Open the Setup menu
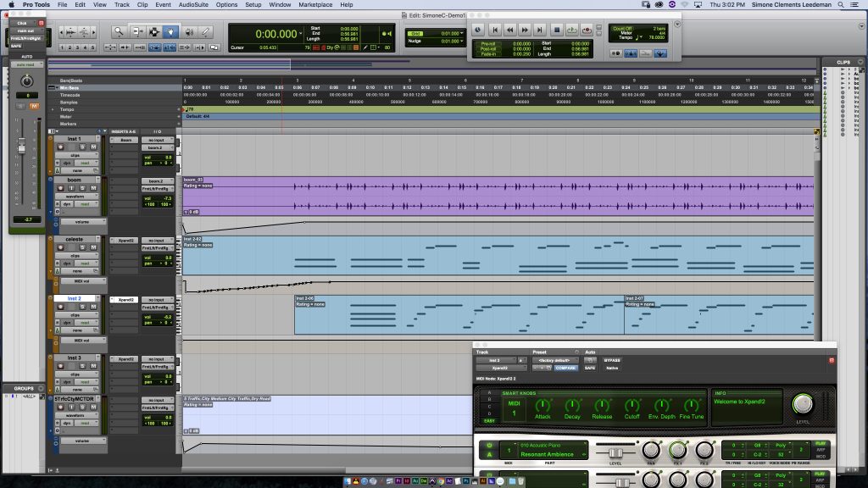The width and height of the screenshot is (868, 488). [x=253, y=4]
